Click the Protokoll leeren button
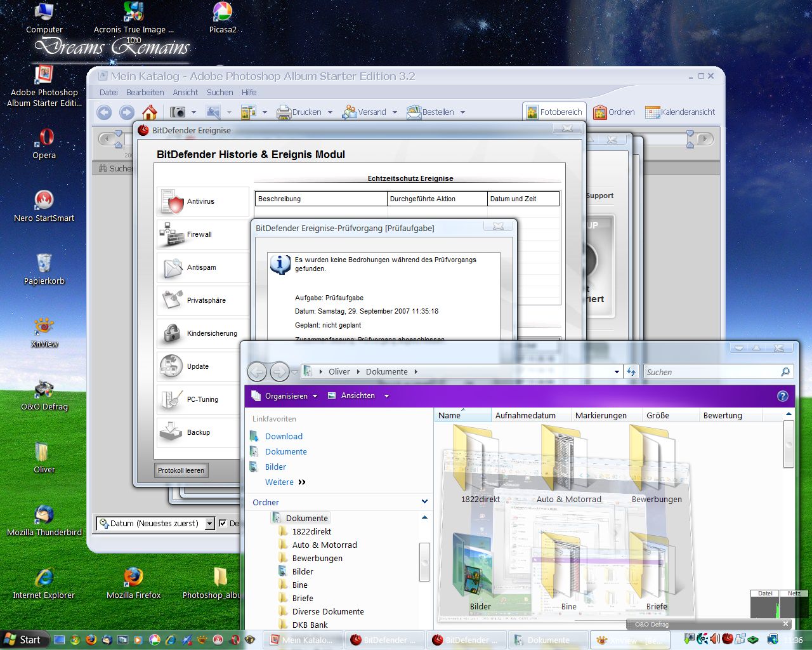The image size is (812, 650). tap(181, 470)
